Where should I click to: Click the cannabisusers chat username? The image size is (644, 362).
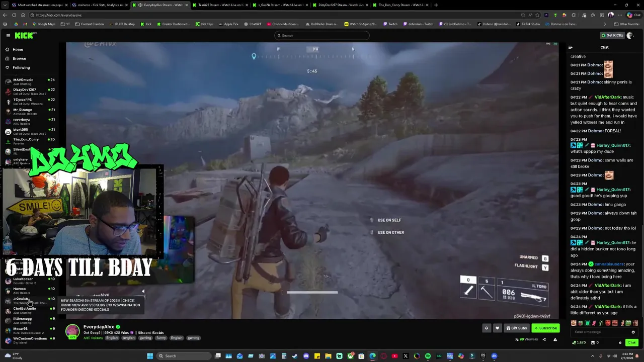pyautogui.click(x=609, y=264)
